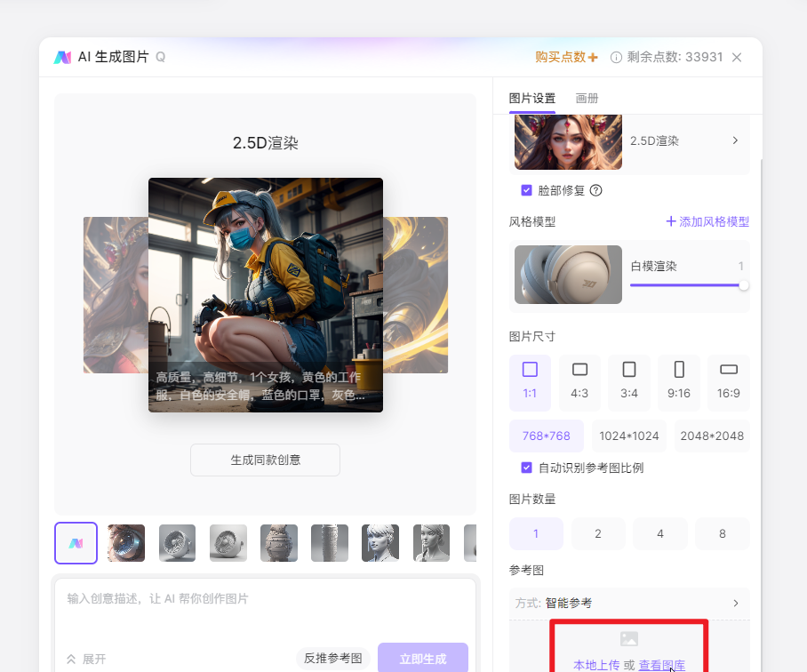
Task: Click the central girl worker preview image
Action: pyautogui.click(x=266, y=295)
